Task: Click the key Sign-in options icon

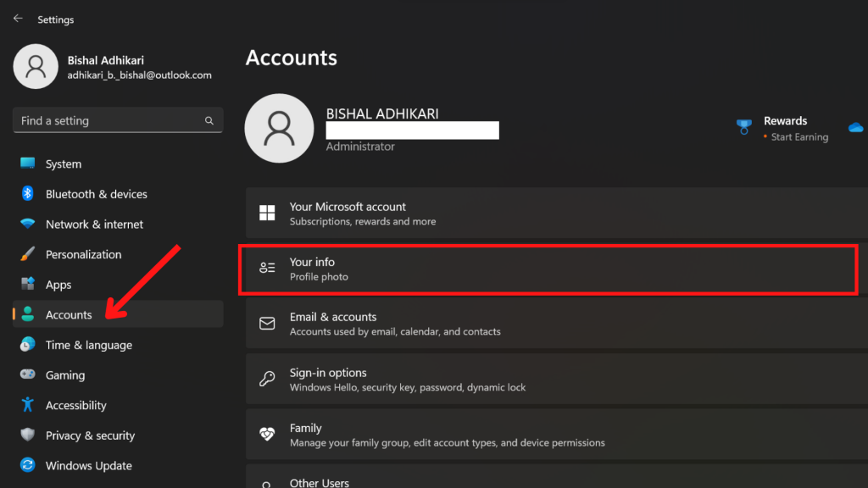Action: (x=267, y=379)
